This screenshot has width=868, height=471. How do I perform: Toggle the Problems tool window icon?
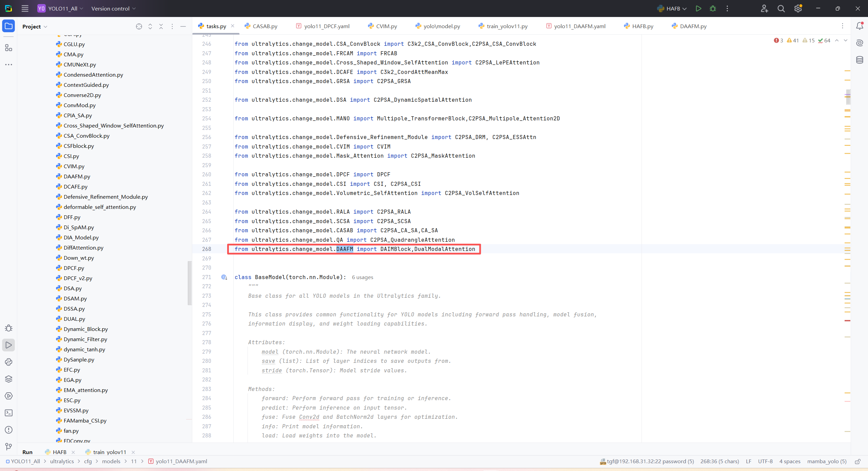pos(8,430)
